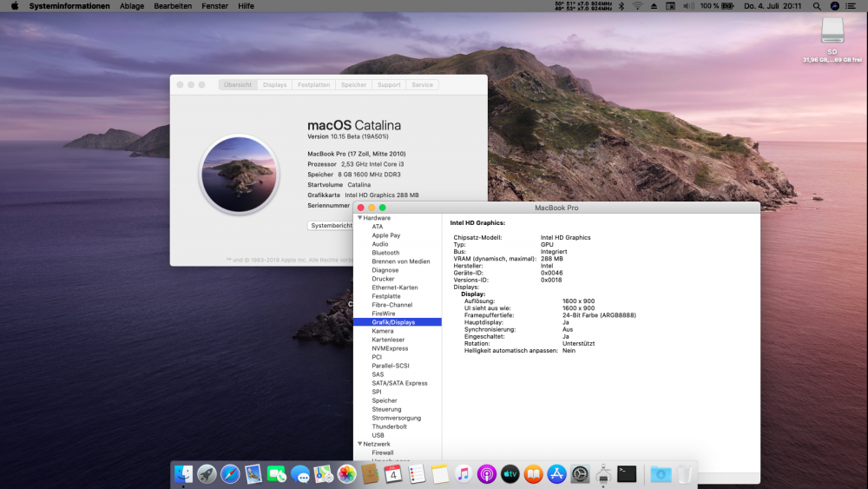Switch to the Displays tab
Viewport: 868px width, 489px height.
274,85
